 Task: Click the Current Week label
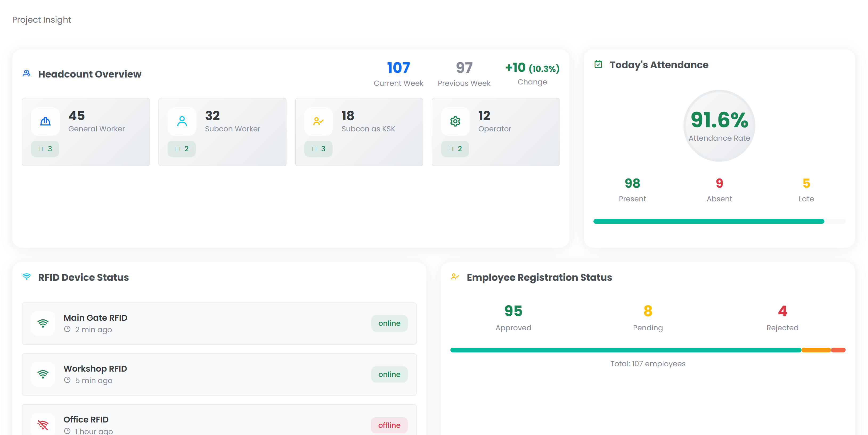(x=398, y=83)
